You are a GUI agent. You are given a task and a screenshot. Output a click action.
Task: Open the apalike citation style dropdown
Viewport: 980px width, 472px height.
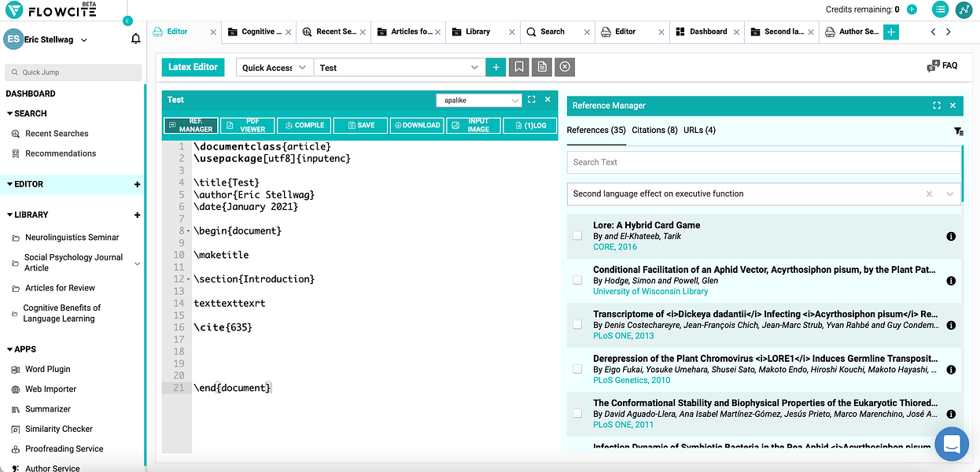[x=479, y=100]
